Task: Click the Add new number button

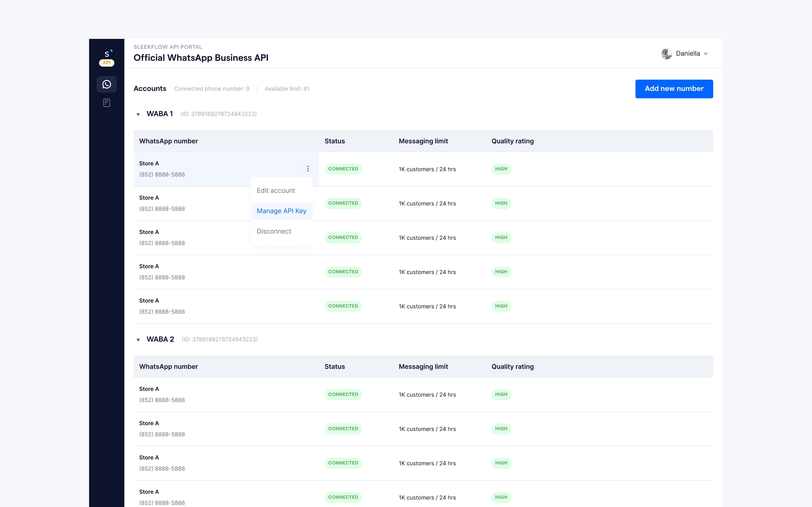Action: 674,88
